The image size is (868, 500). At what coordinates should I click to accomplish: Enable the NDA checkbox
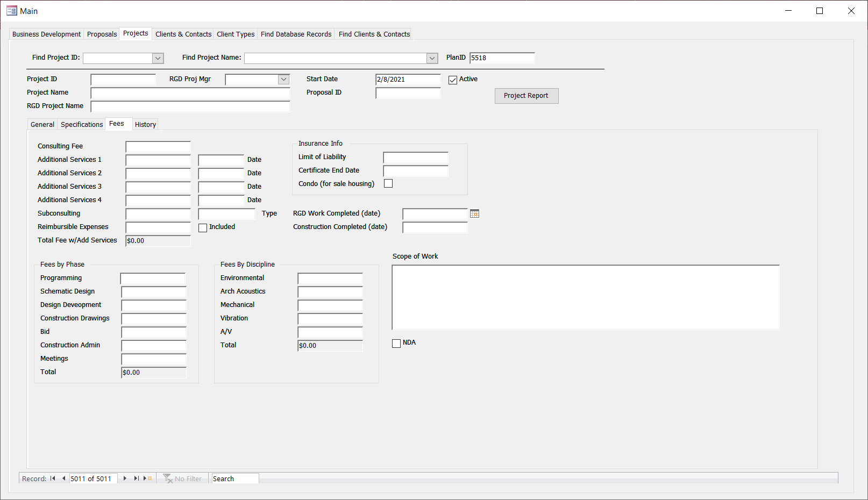pos(396,343)
